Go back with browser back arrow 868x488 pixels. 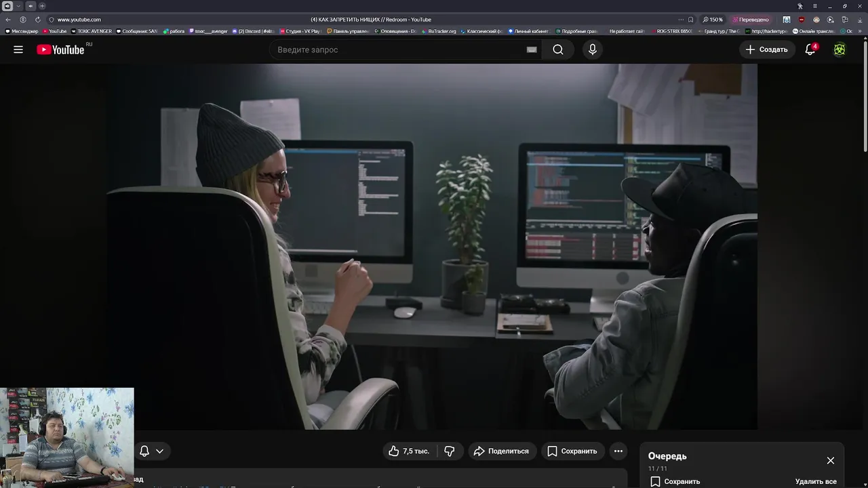8,20
